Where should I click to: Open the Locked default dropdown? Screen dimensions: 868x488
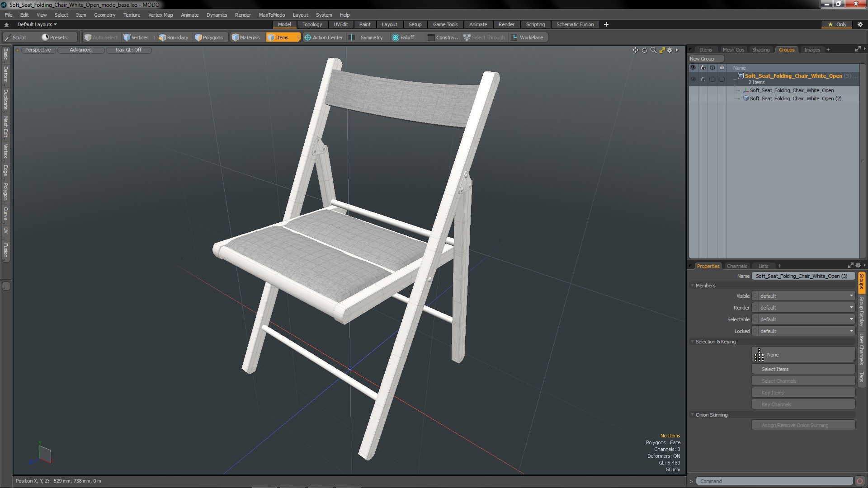804,331
